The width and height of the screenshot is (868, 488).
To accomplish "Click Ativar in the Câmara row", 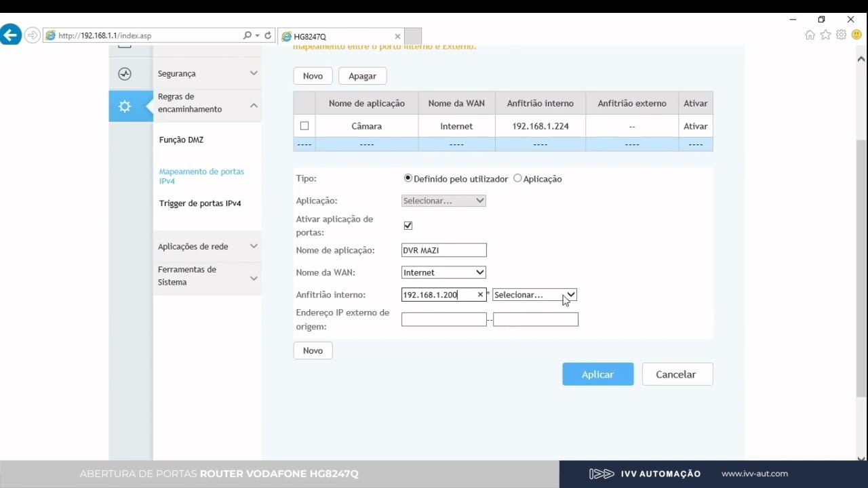I will tap(696, 126).
